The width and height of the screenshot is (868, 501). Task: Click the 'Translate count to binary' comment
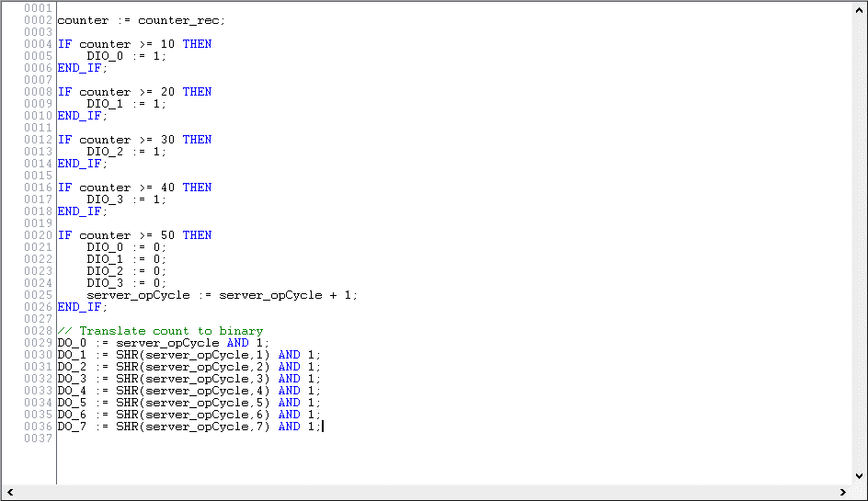click(x=171, y=331)
